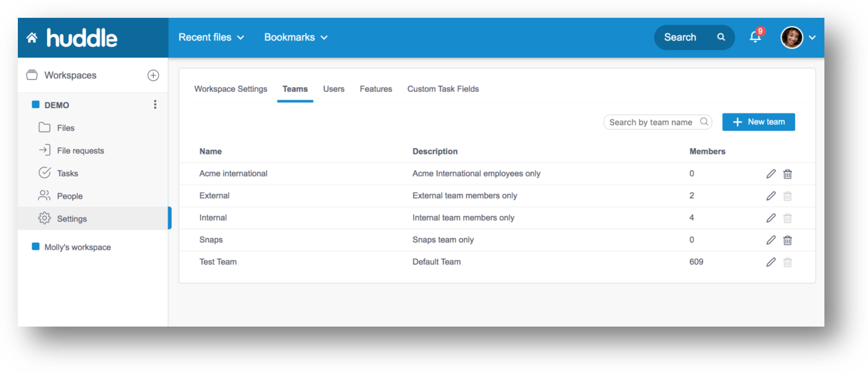Viewport: 868px width, 381px height.
Task: Click "Acme International employees only" description
Action: [x=476, y=173]
